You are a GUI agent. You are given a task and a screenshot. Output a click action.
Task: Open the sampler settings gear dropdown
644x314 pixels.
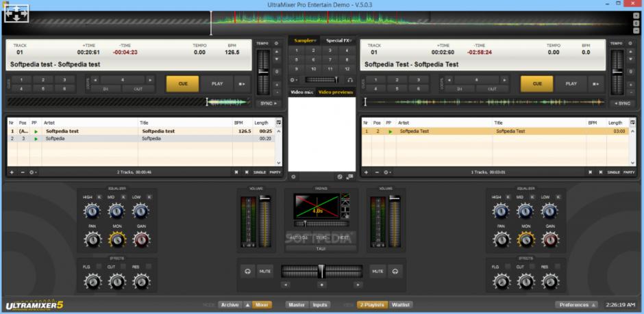(294, 80)
